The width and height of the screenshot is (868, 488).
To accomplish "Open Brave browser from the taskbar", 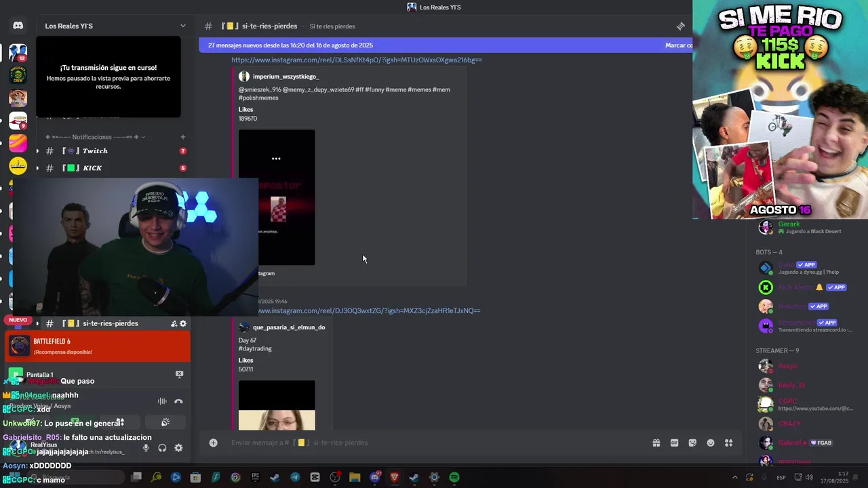I will 394,477.
